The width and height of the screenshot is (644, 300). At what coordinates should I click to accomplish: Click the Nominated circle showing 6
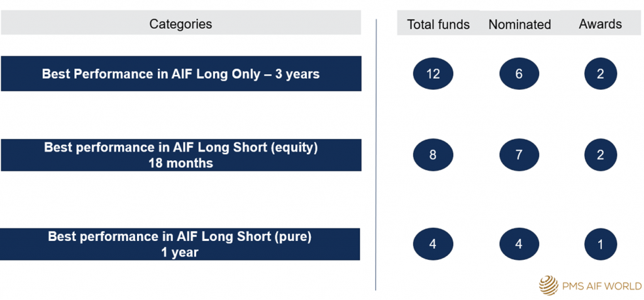519,74
